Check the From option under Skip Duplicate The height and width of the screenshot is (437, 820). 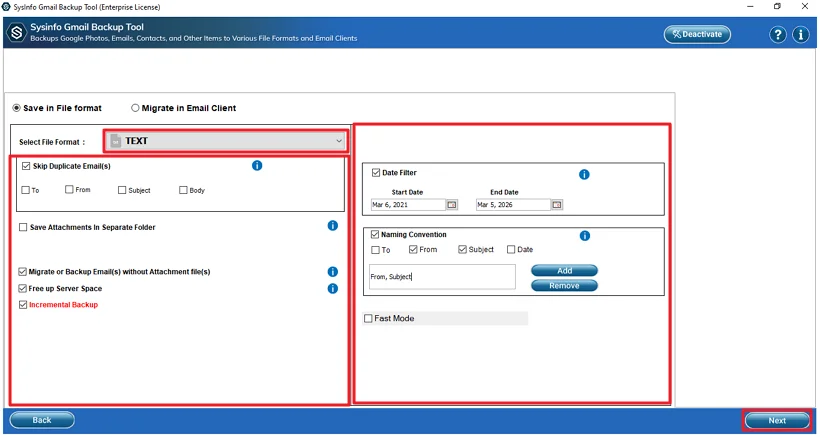[x=69, y=190]
